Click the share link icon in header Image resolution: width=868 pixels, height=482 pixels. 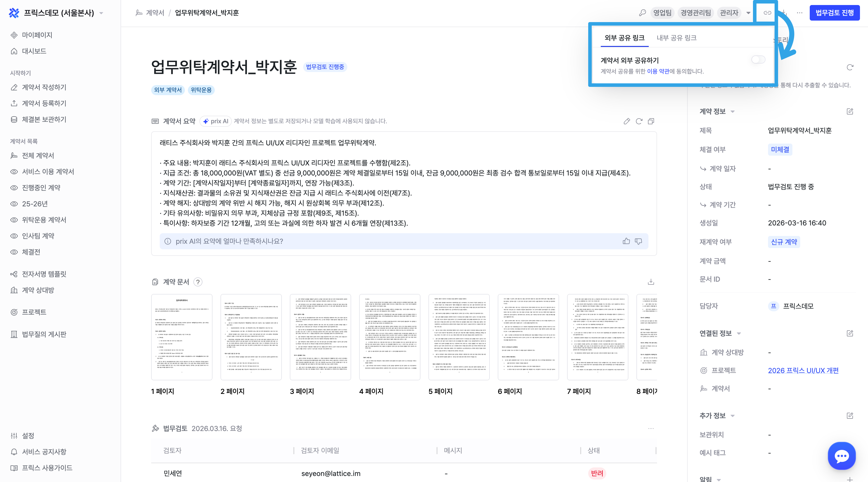point(767,13)
